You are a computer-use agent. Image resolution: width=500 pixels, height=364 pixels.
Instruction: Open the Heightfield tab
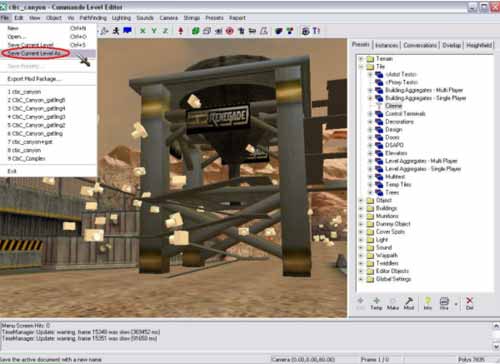pyautogui.click(x=479, y=45)
